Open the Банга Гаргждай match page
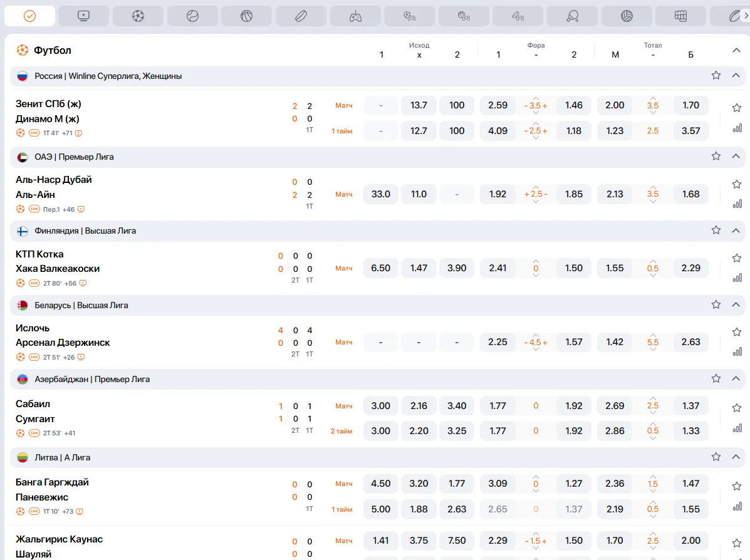Image resolution: width=750 pixels, height=560 pixels. [x=52, y=482]
